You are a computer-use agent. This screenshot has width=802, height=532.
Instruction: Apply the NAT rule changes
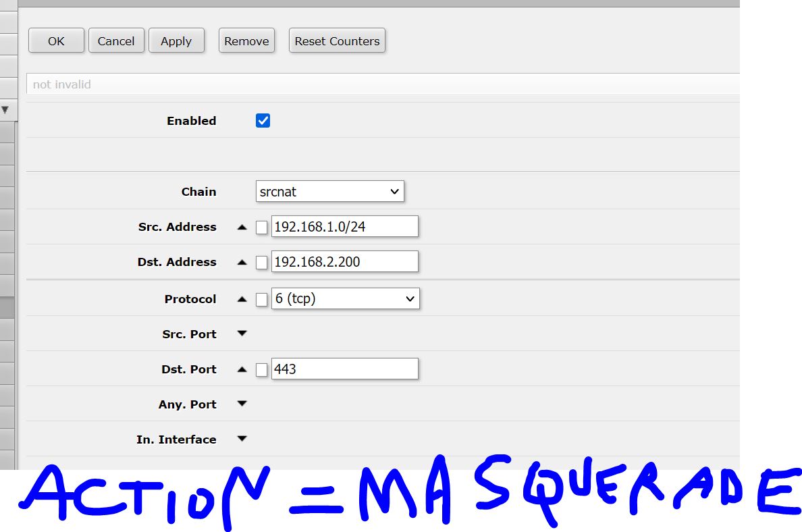(x=176, y=41)
